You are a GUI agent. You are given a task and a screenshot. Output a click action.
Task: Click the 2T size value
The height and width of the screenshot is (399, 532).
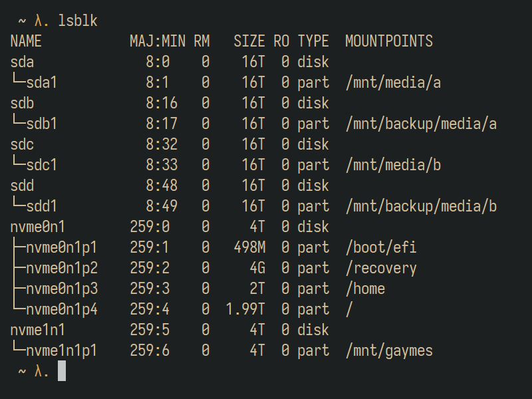tap(257, 289)
